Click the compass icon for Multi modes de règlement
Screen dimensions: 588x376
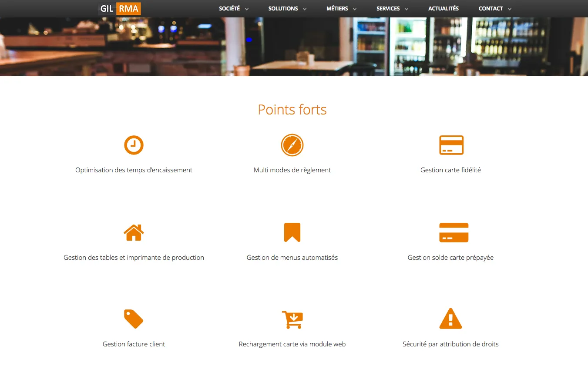click(x=292, y=145)
